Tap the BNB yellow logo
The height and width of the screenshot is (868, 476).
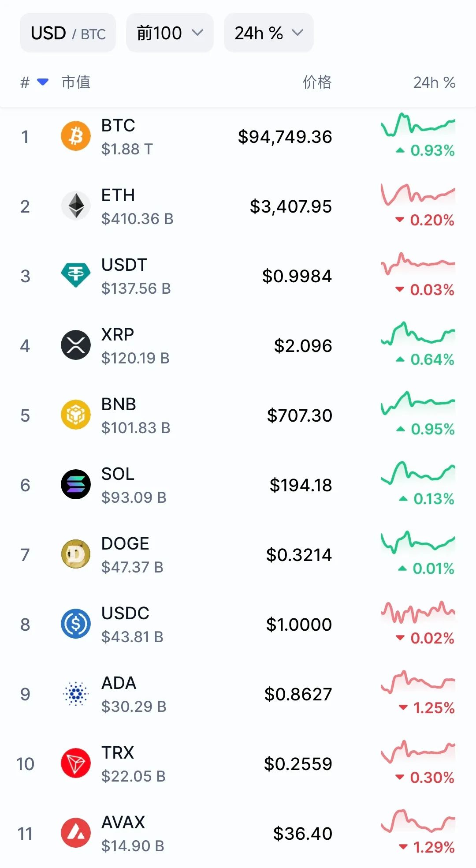point(76,415)
